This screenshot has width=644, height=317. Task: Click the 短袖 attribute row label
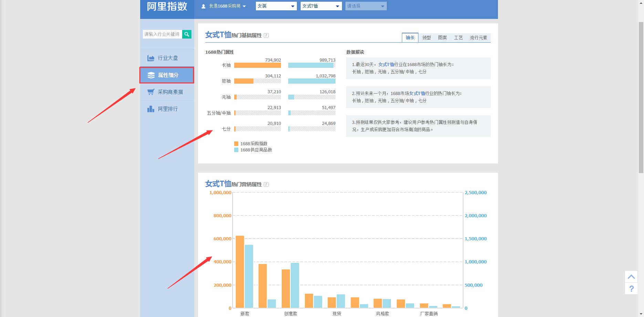(226, 81)
